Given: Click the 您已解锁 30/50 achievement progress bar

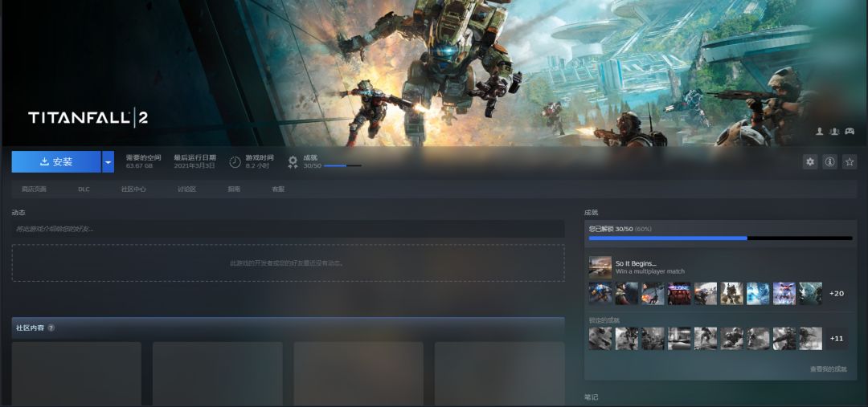Looking at the screenshot, I should [x=720, y=238].
